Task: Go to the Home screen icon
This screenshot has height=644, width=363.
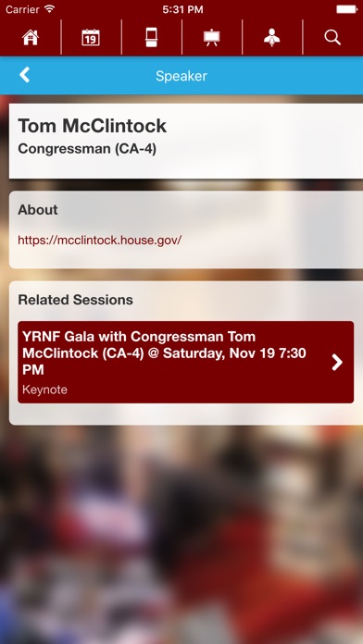Action: click(31, 37)
